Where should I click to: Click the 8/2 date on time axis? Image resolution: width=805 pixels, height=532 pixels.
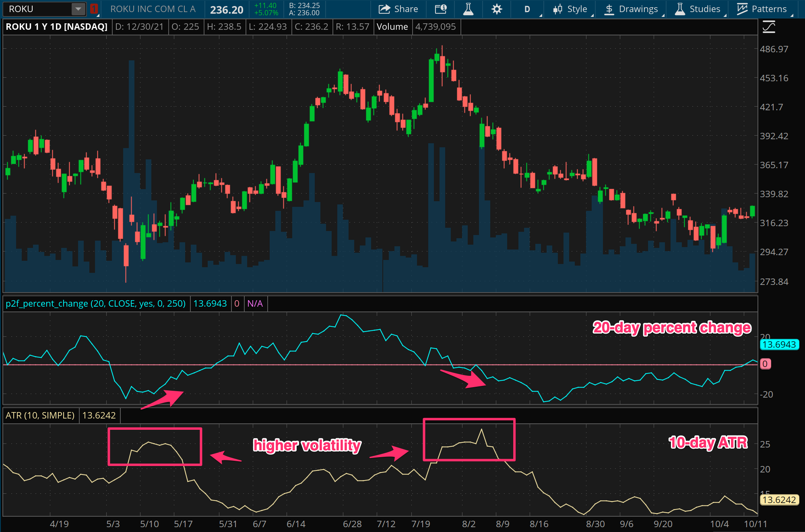pyautogui.click(x=469, y=524)
